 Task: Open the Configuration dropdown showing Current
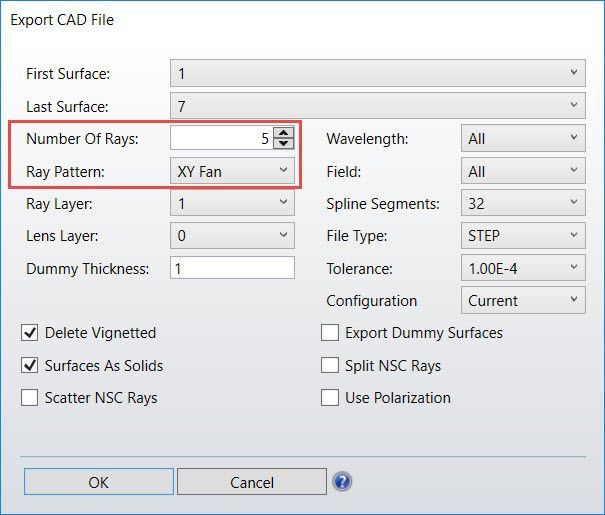point(523,300)
